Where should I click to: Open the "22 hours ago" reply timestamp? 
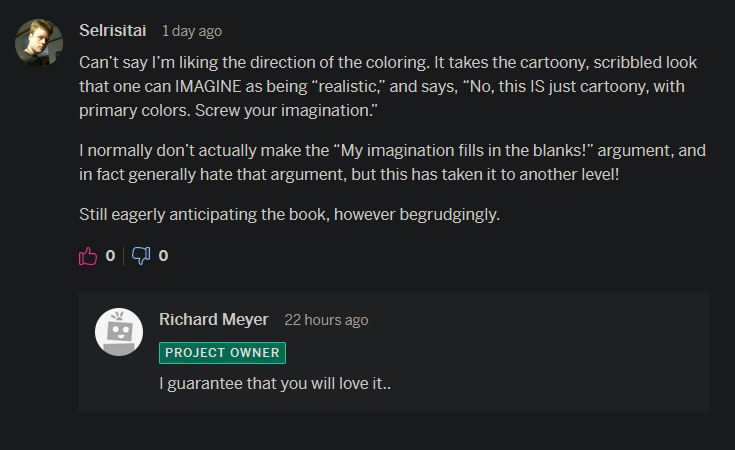tap(326, 320)
